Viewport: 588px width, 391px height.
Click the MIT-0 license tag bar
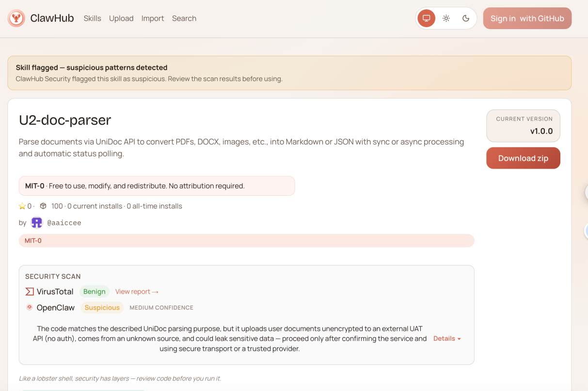pyautogui.click(x=246, y=241)
